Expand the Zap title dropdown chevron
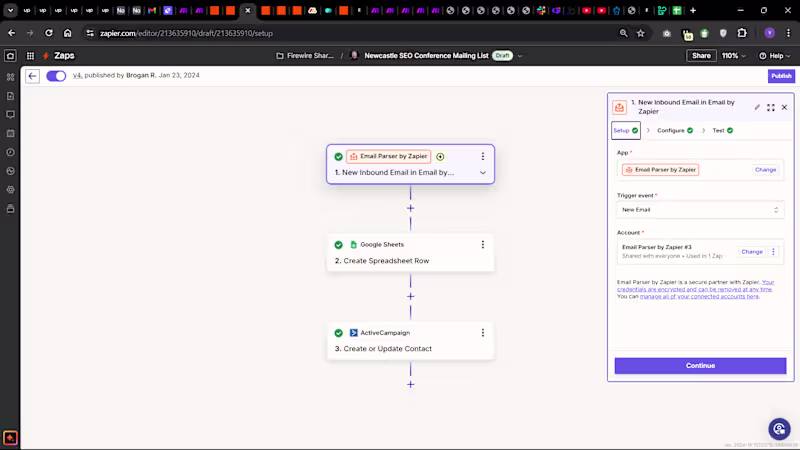This screenshot has width=800, height=450. [520, 56]
